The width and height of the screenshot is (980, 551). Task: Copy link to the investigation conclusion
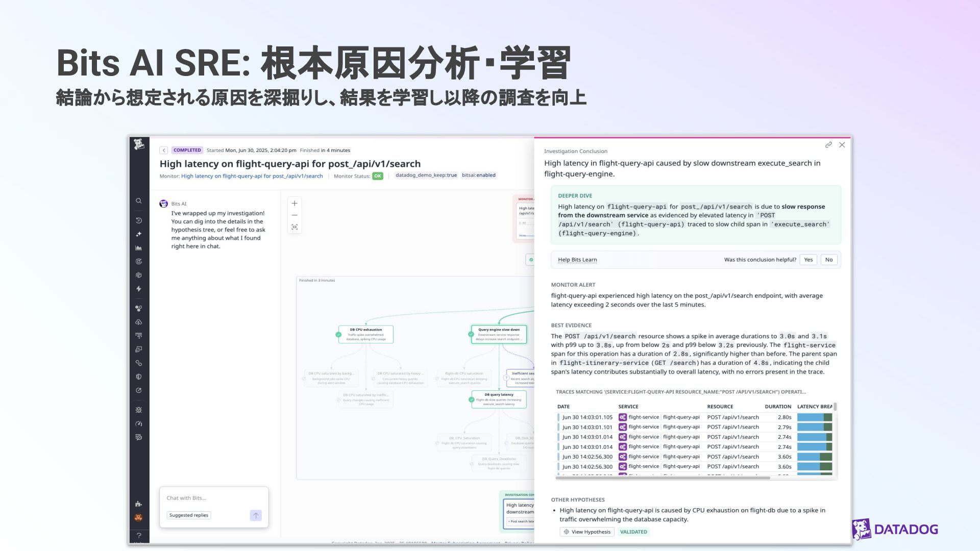click(828, 145)
